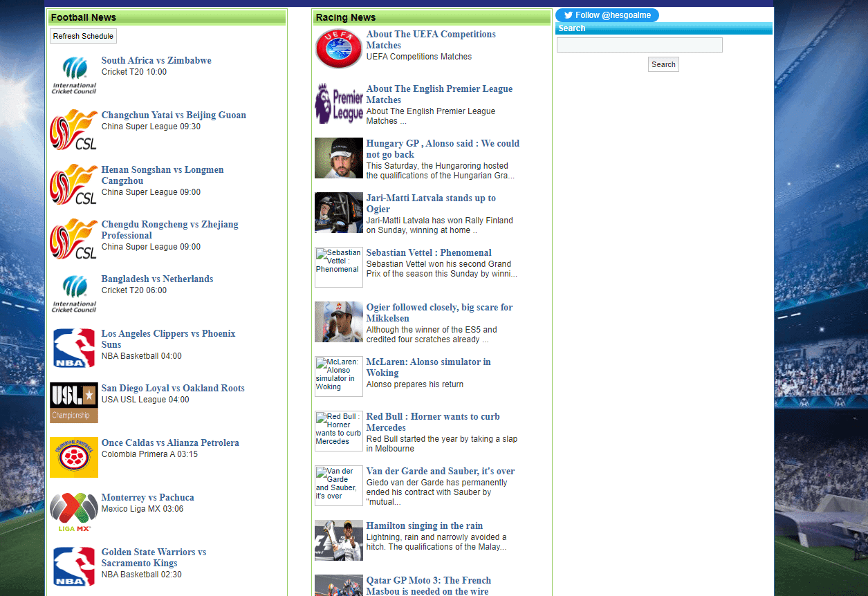Open Monterrey vs Pachuca match link

pyautogui.click(x=147, y=498)
